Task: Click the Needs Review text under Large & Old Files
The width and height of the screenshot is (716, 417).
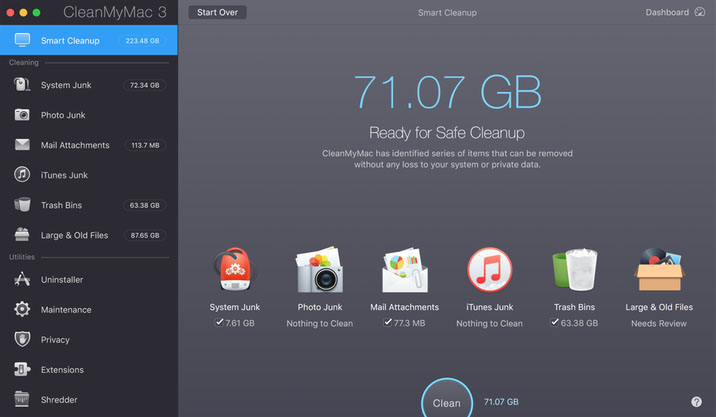Action: (659, 323)
